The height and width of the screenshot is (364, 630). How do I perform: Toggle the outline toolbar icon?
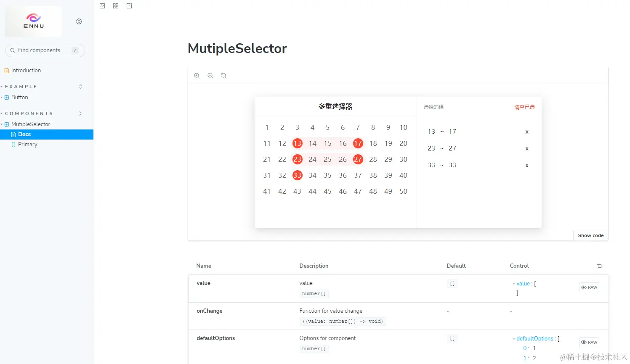click(129, 6)
